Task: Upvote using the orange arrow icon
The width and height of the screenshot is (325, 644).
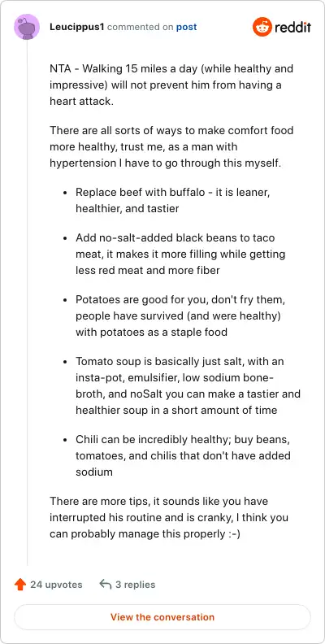Action: click(x=20, y=585)
